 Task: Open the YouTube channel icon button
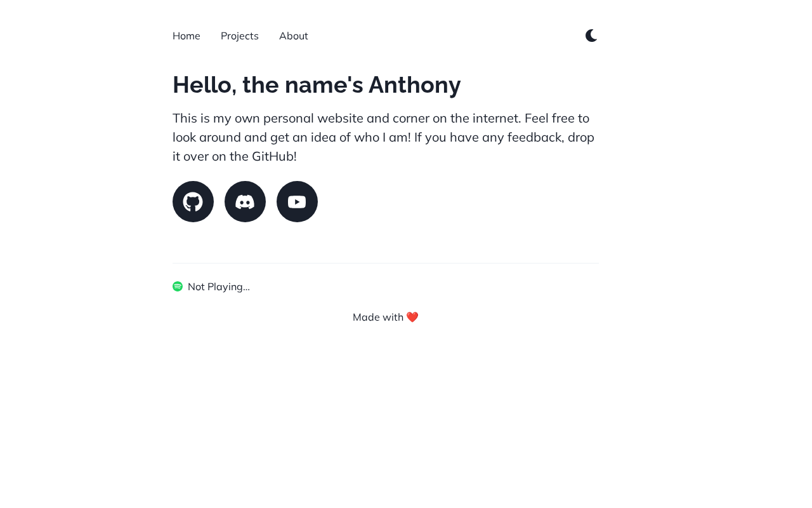(x=297, y=201)
